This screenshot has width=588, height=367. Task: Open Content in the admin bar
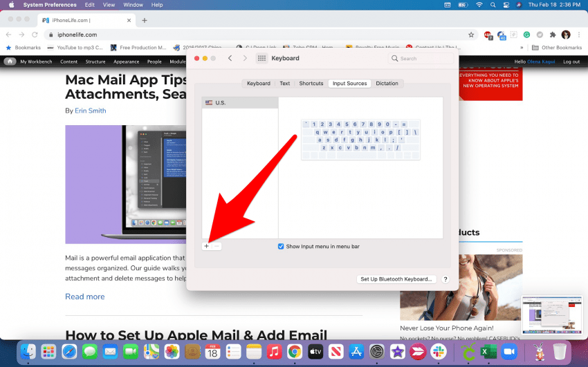[69, 62]
